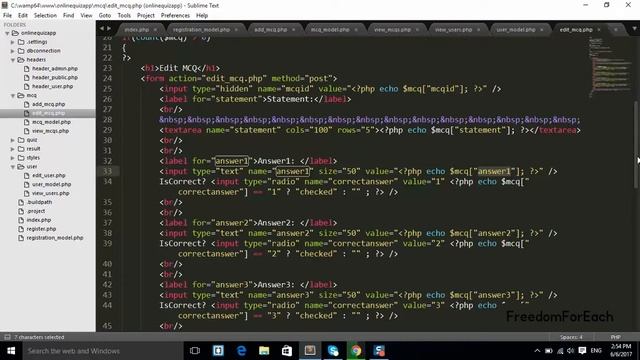Collapse the mcq folder

pos(13,96)
